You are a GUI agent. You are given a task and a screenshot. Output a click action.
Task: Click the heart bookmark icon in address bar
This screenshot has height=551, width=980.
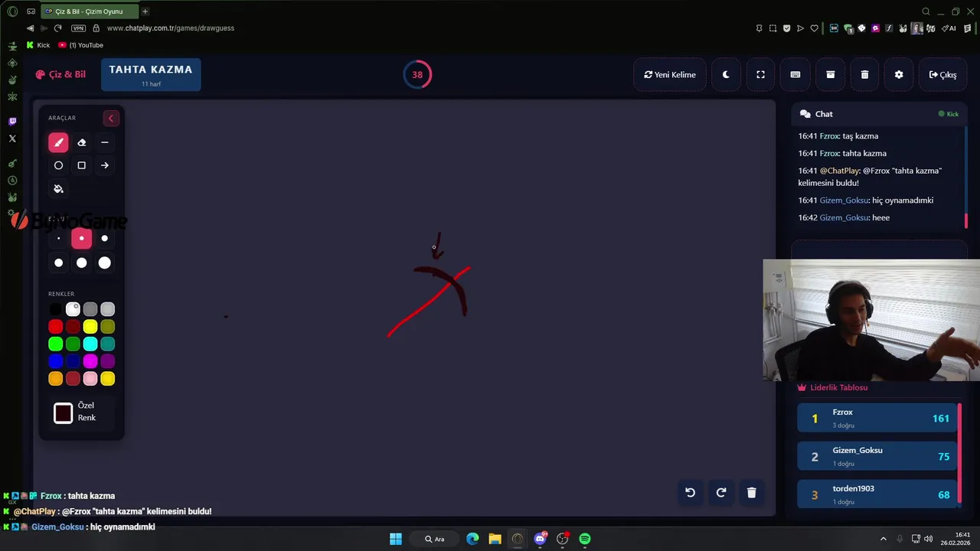click(x=815, y=28)
